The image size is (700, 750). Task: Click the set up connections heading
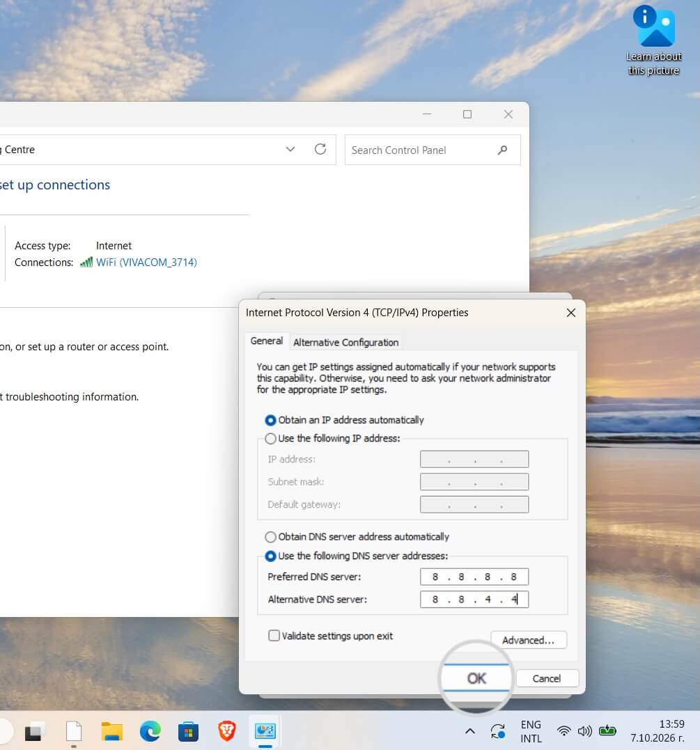(54, 185)
